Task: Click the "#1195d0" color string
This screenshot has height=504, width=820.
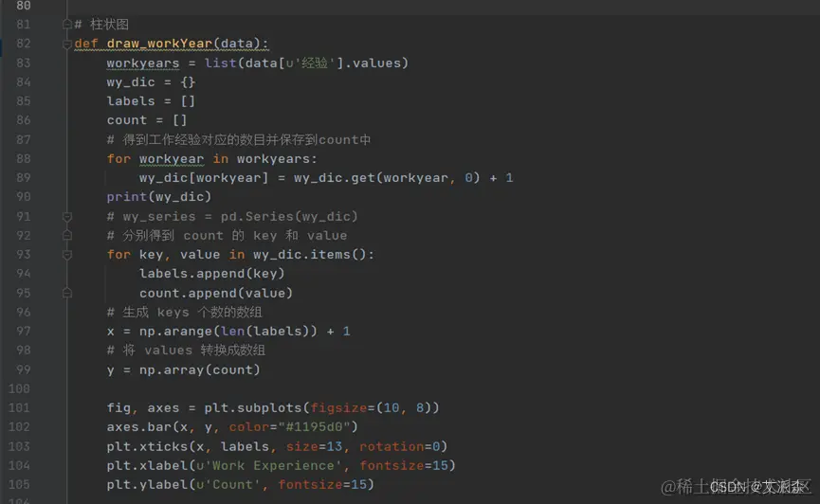Action: [314, 427]
